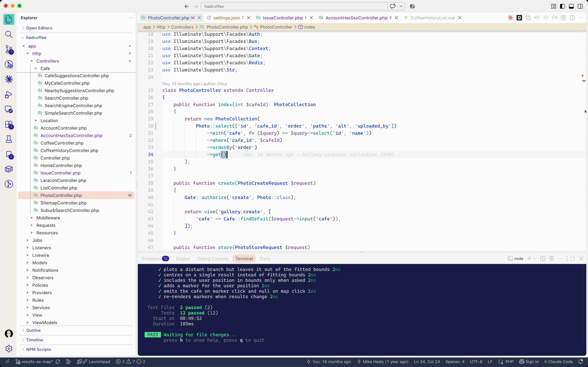
Task: Click Split Editor Right icon
Action: point(572,18)
